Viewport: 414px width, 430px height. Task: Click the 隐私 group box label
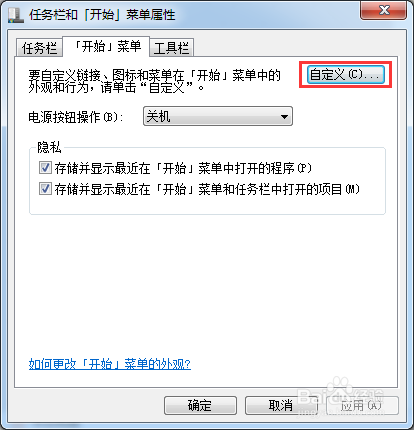(49, 147)
